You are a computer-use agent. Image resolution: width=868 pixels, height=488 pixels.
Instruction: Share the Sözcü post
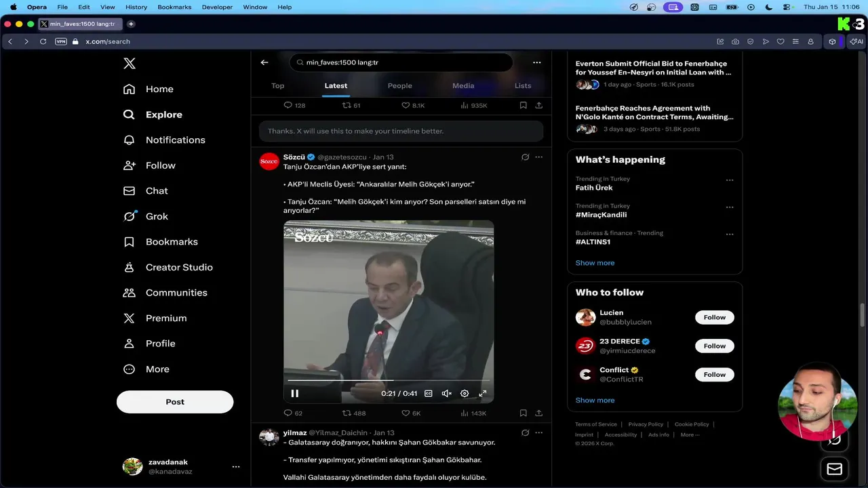(539, 413)
